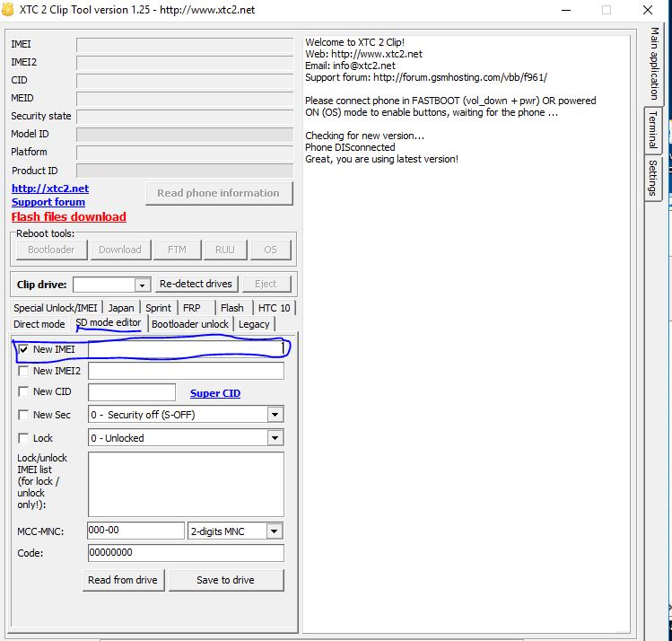Click "Great, you are using latest version!" text

pyautogui.click(x=382, y=159)
